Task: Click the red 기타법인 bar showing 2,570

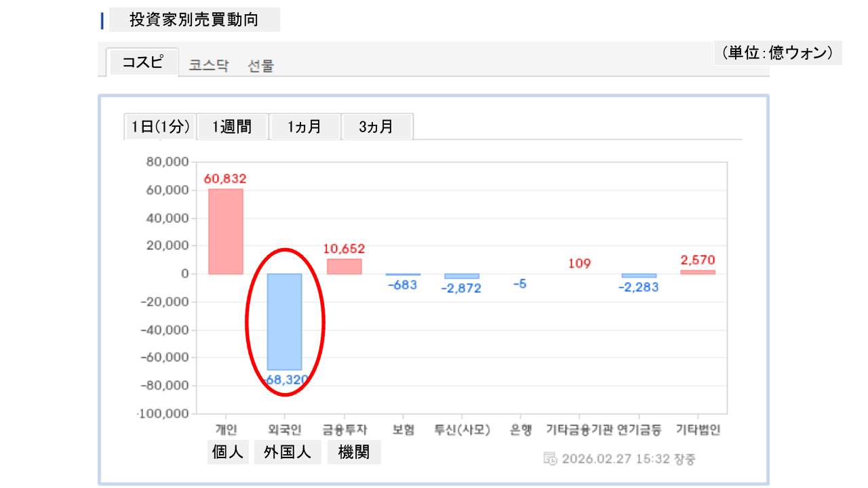Action: click(x=697, y=272)
